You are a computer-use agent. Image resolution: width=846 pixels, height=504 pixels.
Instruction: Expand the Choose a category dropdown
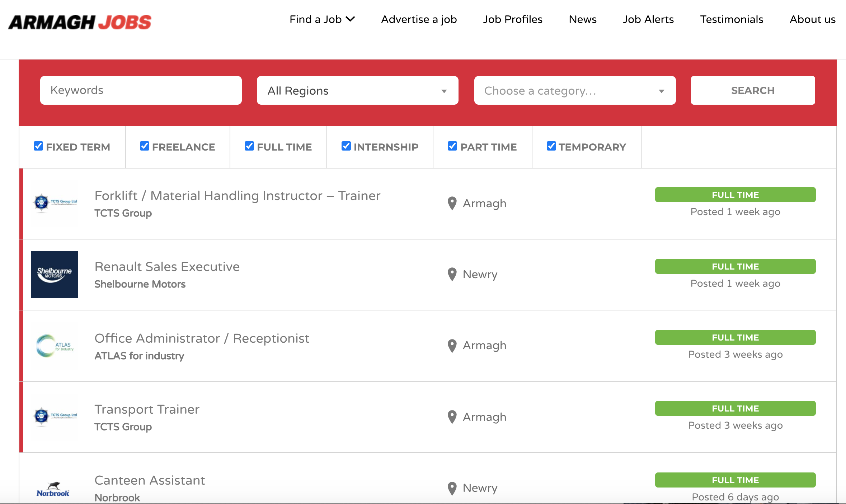[x=574, y=91]
